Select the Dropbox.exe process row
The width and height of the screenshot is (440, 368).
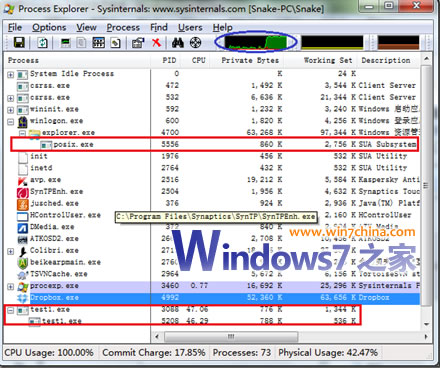click(x=212, y=298)
